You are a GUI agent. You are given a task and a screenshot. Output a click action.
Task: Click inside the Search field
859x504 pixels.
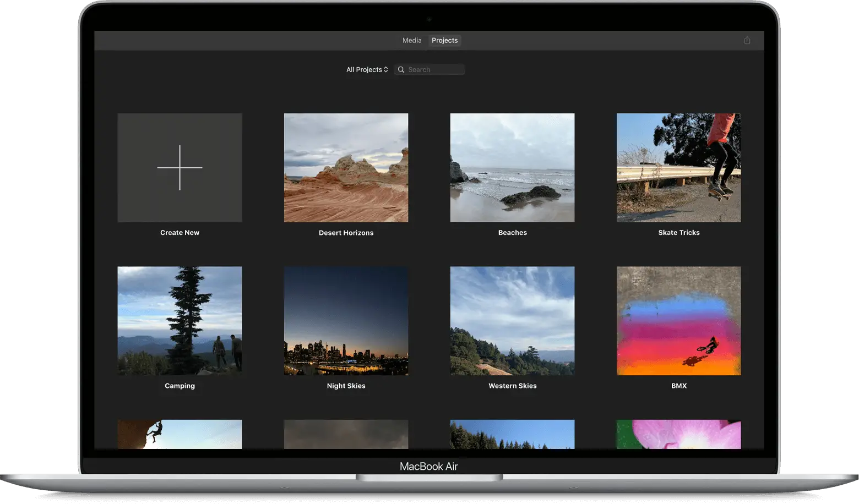pos(432,69)
